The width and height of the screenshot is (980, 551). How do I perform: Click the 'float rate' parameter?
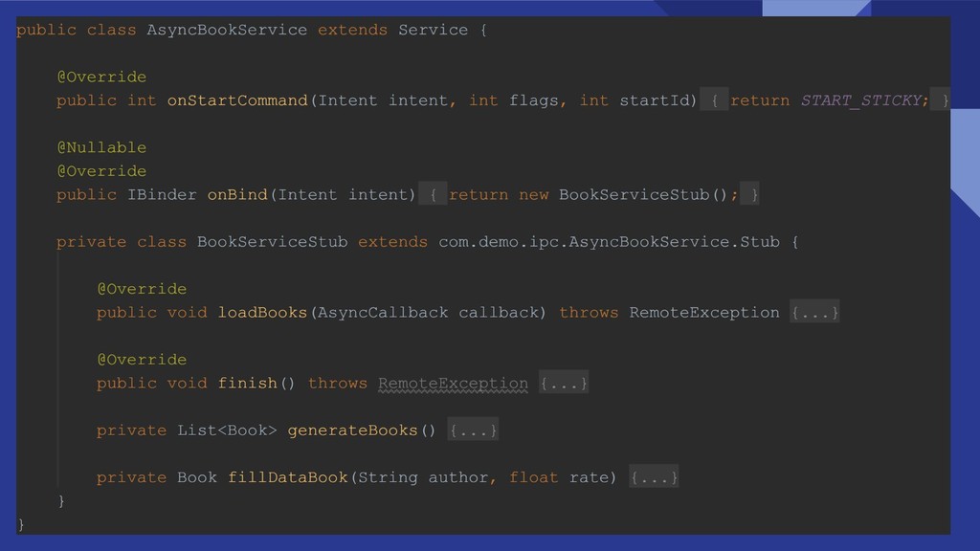(559, 477)
